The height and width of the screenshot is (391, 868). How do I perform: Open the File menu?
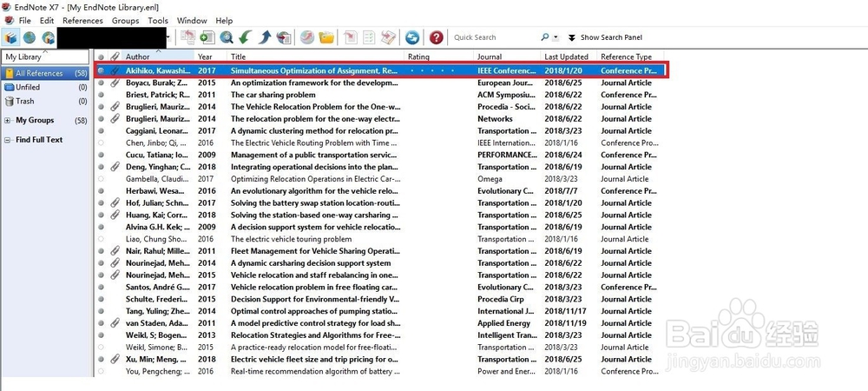25,21
